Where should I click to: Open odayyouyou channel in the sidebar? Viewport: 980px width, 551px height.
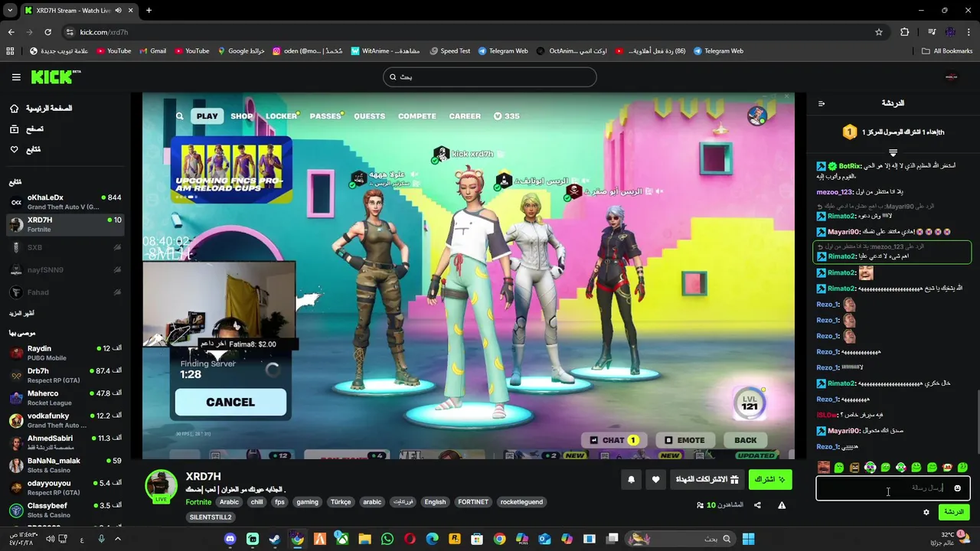pos(65,487)
